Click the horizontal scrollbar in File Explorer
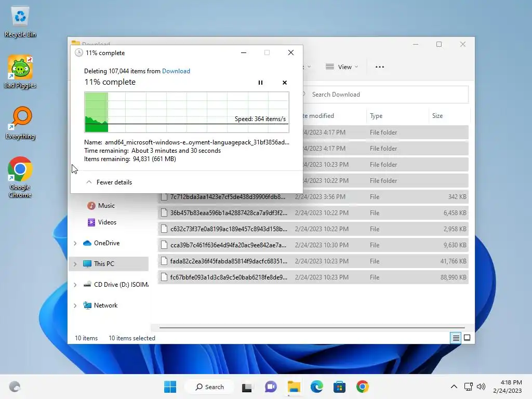532x399 pixels. 312,328
